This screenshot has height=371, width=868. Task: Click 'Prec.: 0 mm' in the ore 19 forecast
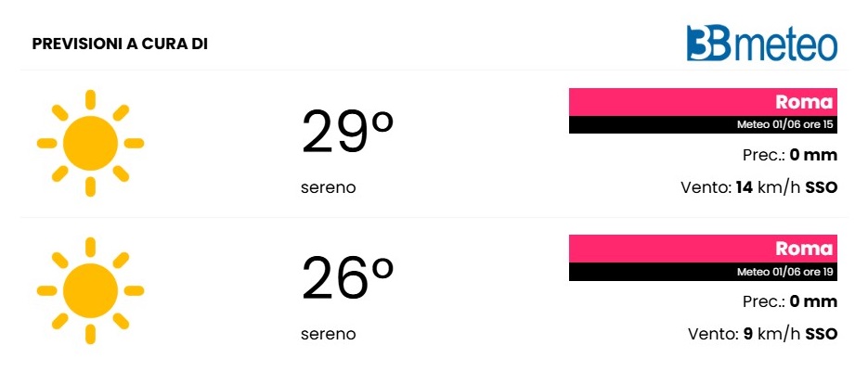click(790, 301)
